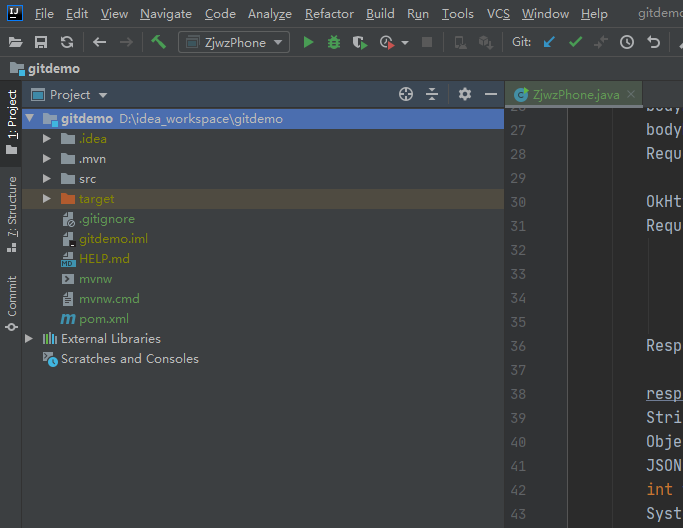The height and width of the screenshot is (528, 683).
Task: Open Project panel settings gear
Action: tap(465, 94)
